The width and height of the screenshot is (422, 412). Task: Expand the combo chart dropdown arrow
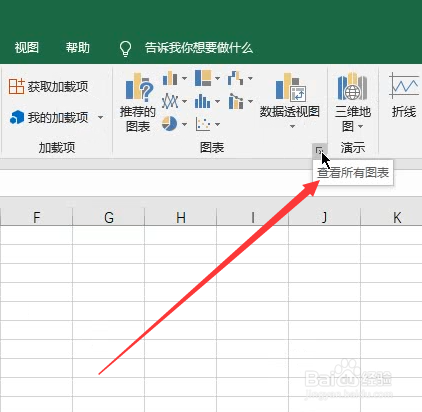(x=250, y=101)
